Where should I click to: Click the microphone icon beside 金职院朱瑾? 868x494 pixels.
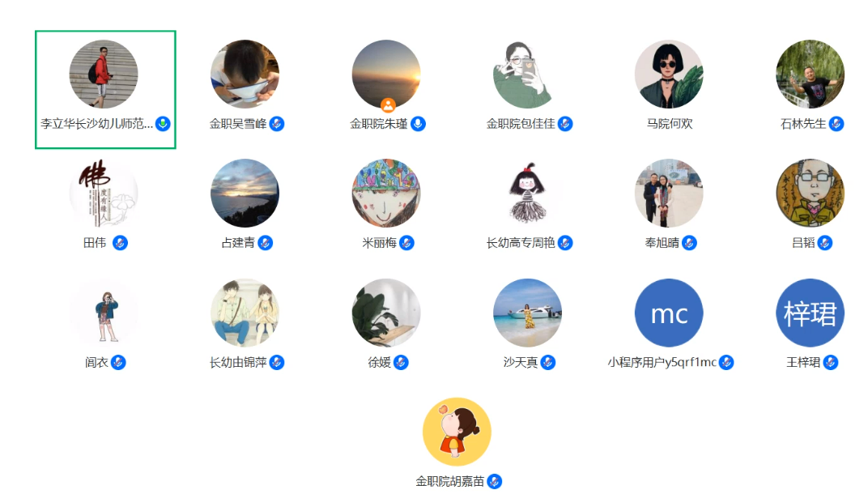pyautogui.click(x=419, y=123)
